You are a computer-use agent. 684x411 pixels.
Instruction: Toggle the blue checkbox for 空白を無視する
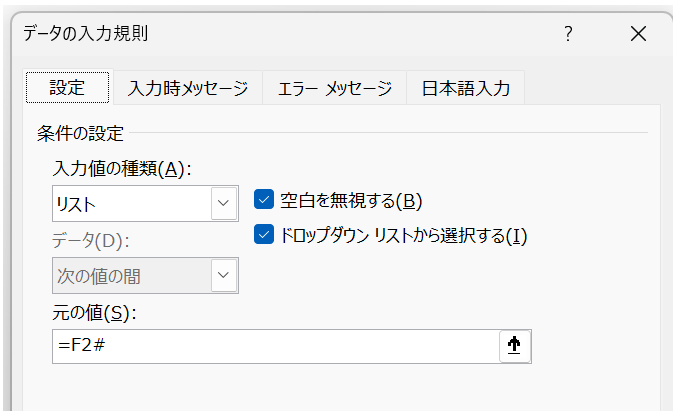point(264,199)
